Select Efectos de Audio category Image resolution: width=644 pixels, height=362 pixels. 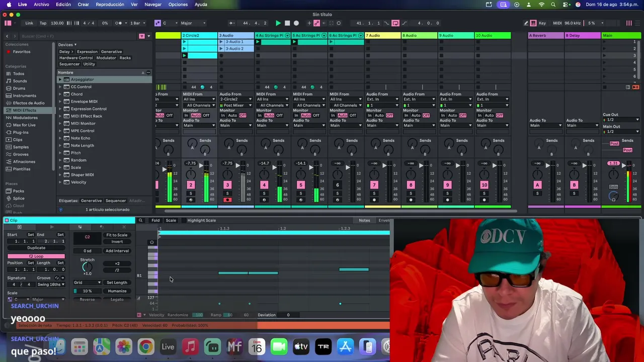(28, 103)
